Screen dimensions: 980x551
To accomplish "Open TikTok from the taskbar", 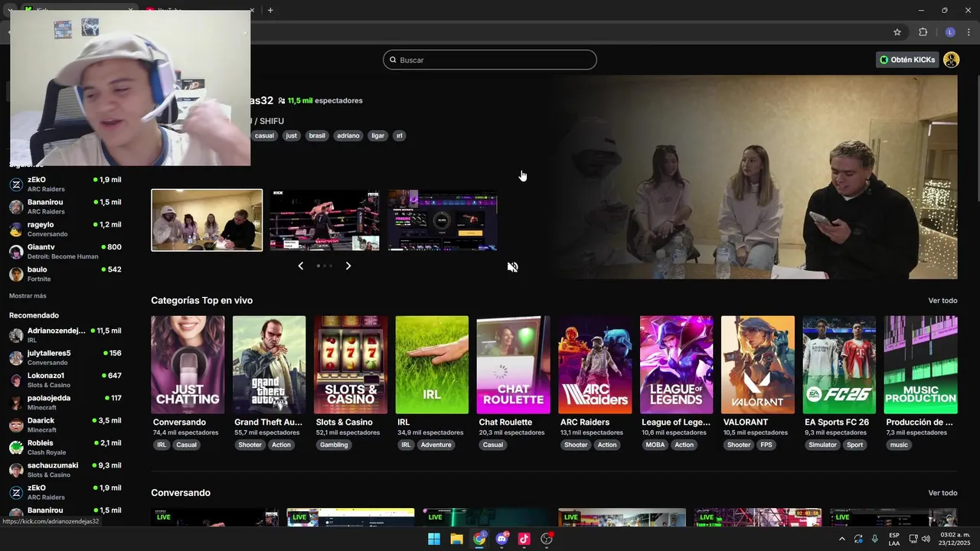I will coord(524,539).
